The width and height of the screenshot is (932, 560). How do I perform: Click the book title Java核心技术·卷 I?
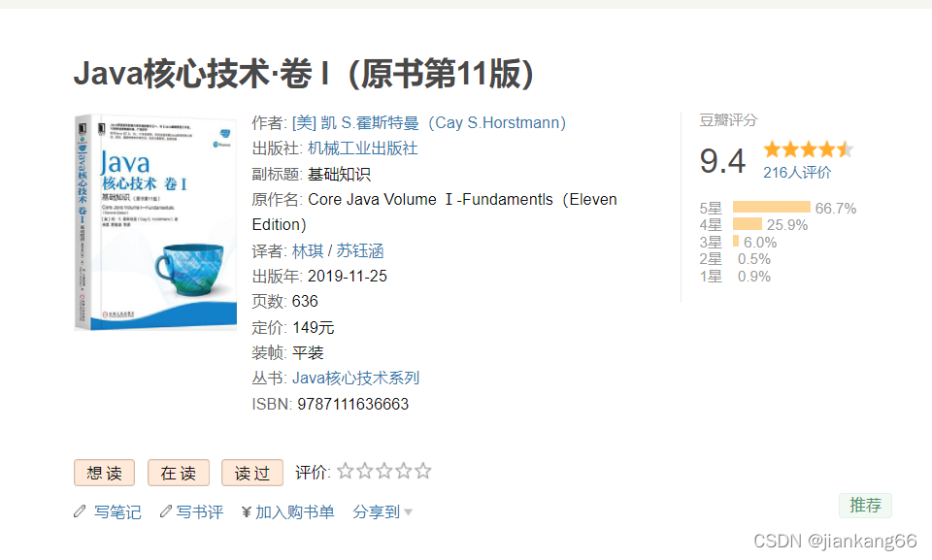[303, 74]
